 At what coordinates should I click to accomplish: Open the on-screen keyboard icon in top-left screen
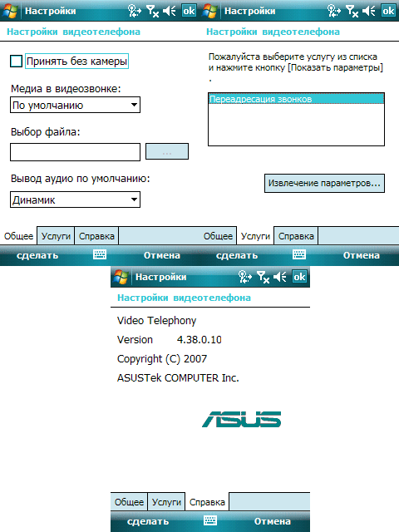tap(100, 254)
